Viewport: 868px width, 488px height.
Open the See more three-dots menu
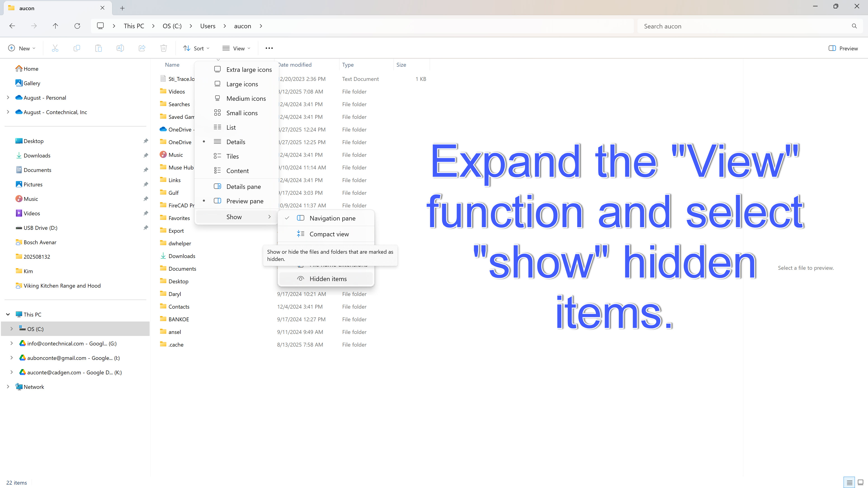[269, 48]
